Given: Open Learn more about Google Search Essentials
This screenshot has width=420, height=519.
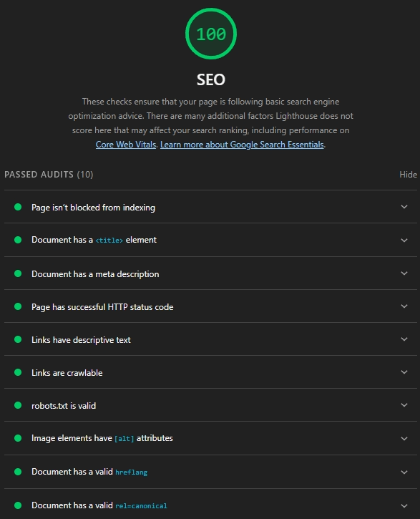Looking at the screenshot, I should coord(242,145).
